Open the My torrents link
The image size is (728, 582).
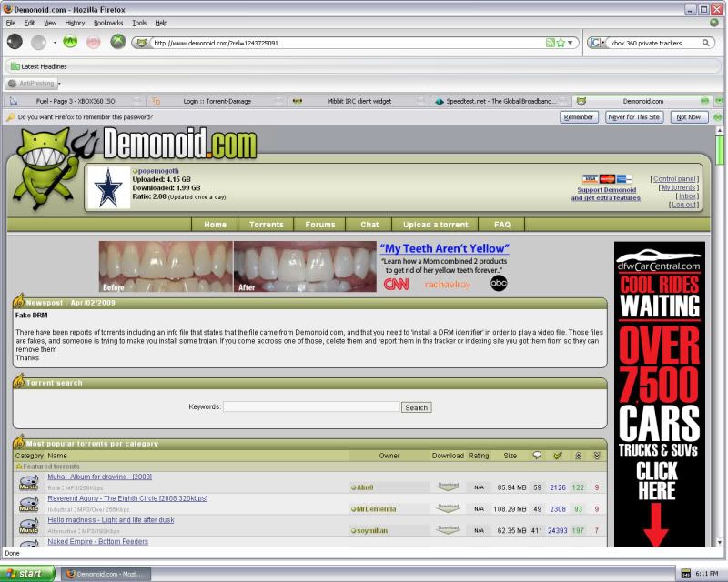(678, 187)
